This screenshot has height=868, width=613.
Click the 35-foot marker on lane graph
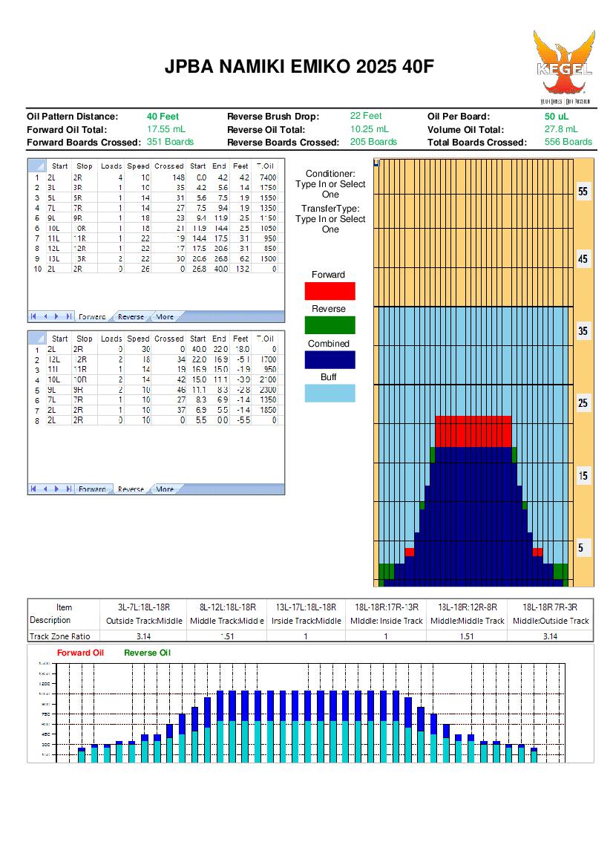pyautogui.click(x=583, y=331)
